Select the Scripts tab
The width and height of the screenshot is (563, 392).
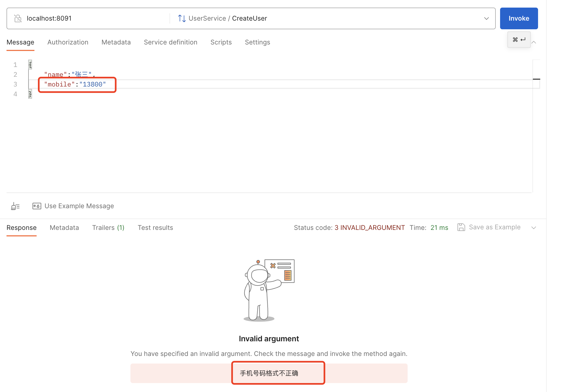coord(221,42)
